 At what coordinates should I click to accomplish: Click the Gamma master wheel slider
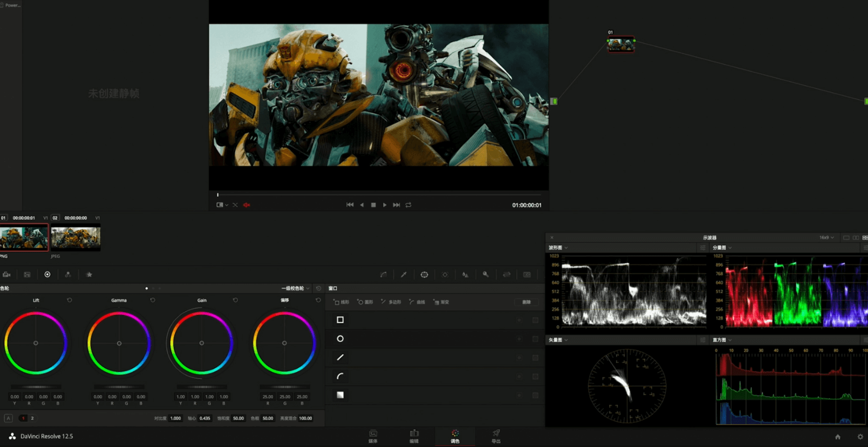pyautogui.click(x=119, y=387)
